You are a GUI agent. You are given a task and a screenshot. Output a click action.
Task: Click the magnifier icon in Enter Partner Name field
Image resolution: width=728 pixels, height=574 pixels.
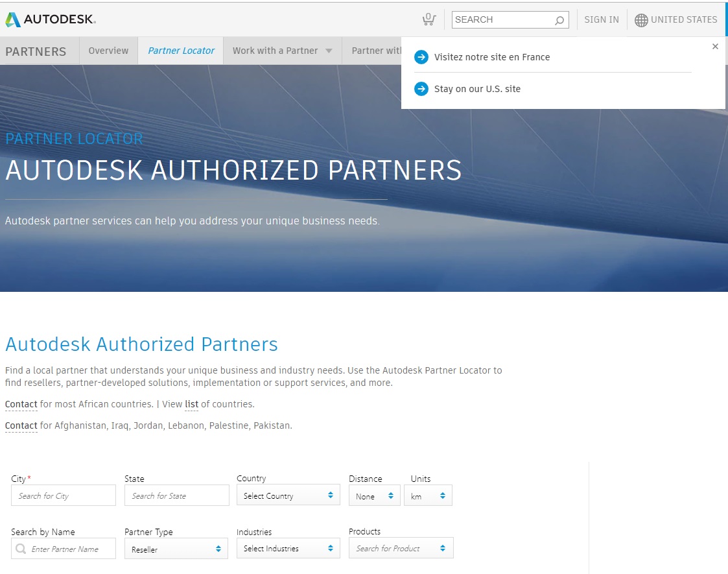[x=19, y=549]
